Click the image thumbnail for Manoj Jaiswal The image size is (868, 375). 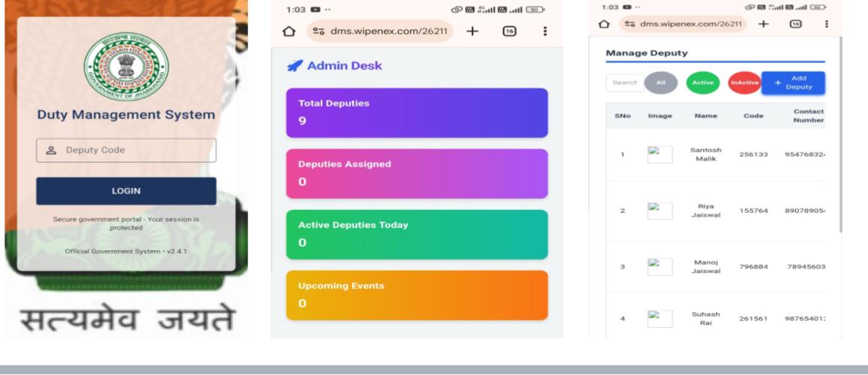pos(660,267)
